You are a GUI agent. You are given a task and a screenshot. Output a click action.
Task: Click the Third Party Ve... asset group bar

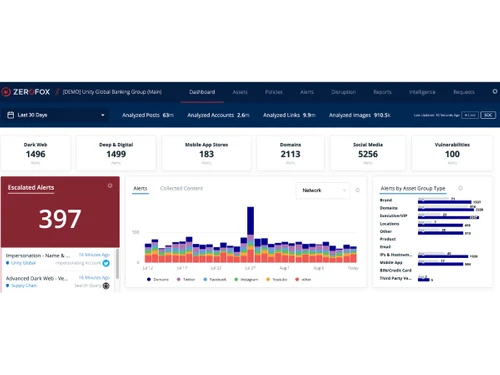[424, 280]
